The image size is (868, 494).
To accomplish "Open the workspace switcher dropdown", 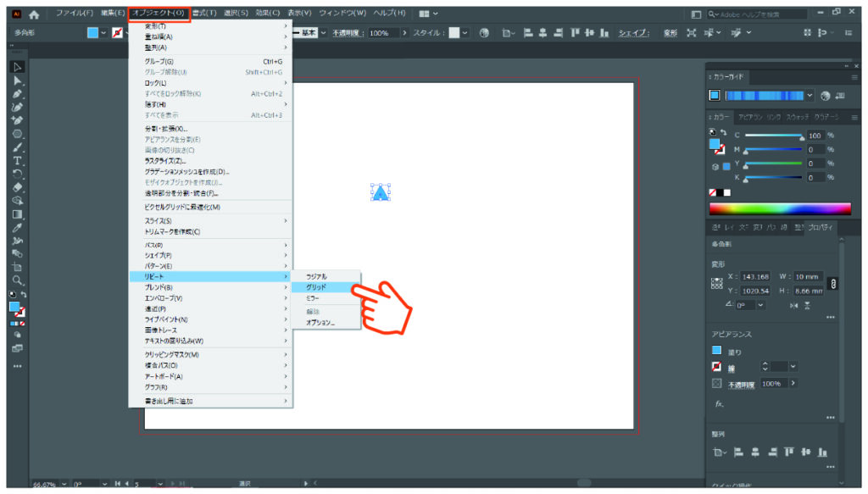I will [428, 14].
